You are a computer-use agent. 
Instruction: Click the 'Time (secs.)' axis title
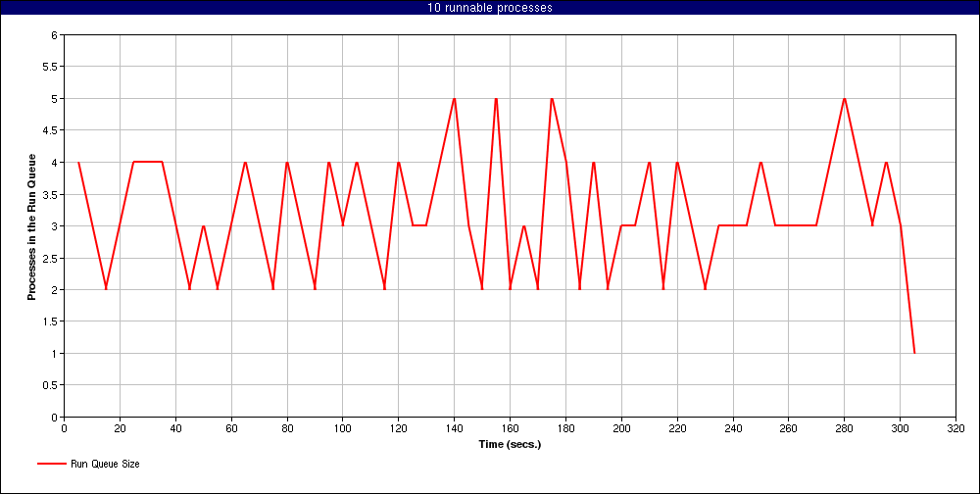(x=510, y=445)
